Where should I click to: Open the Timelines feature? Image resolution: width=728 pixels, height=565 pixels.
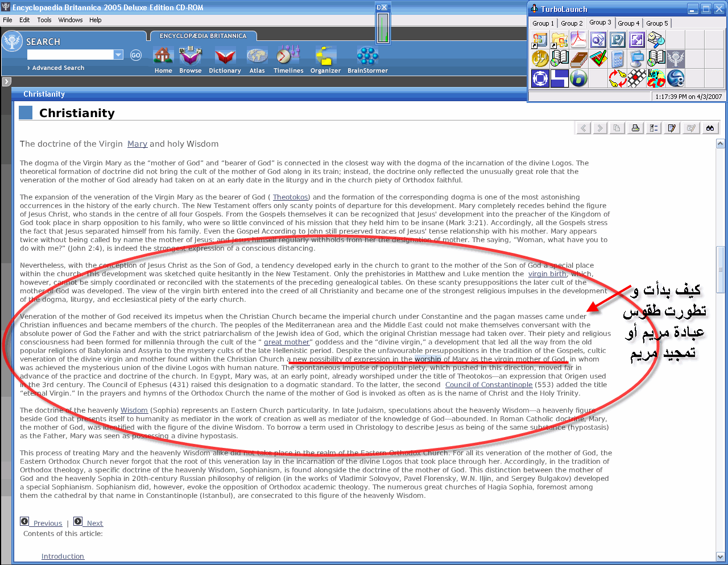click(288, 60)
